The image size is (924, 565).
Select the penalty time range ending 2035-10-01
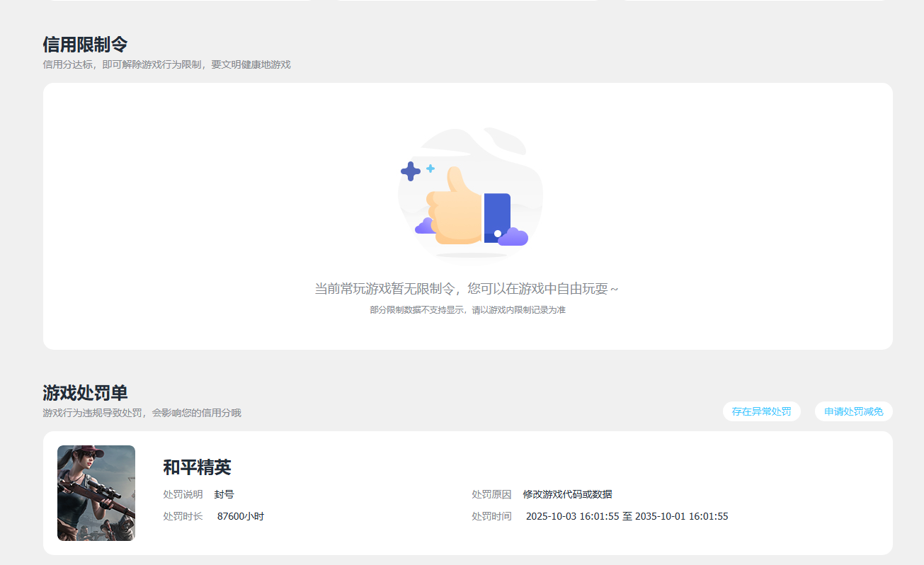[627, 516]
